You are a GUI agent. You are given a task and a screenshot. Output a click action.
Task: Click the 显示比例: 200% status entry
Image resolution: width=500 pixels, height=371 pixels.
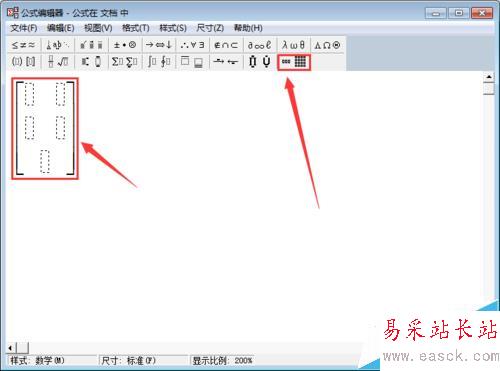pos(223,360)
